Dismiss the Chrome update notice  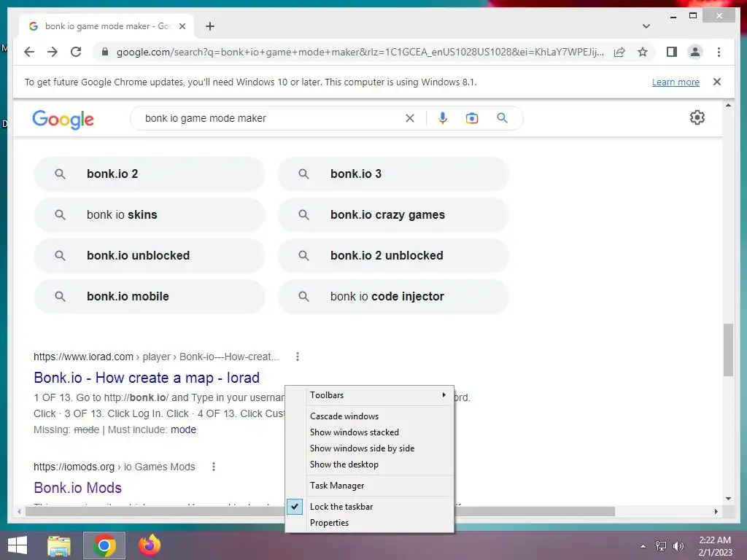pos(717,82)
